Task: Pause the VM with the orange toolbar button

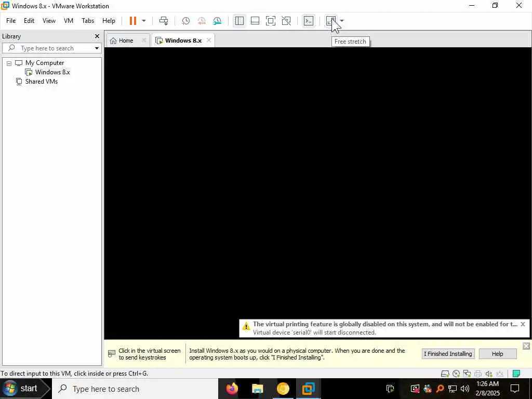Action: [x=132, y=21]
